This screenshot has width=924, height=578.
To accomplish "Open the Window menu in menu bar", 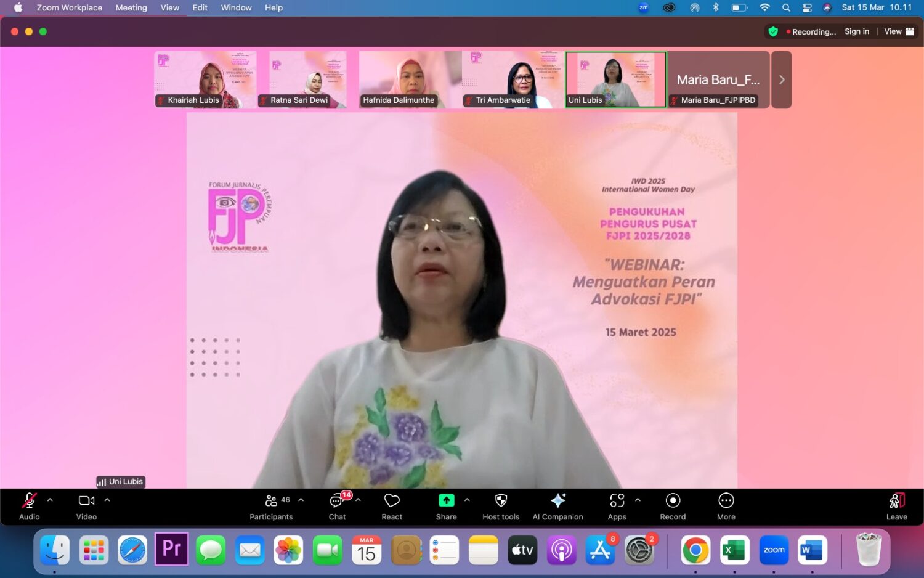I will coord(236,8).
